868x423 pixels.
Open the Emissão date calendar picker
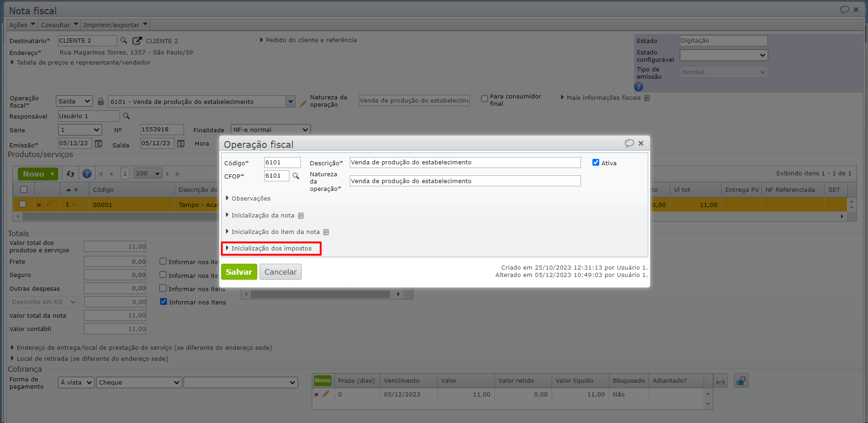pos(98,144)
